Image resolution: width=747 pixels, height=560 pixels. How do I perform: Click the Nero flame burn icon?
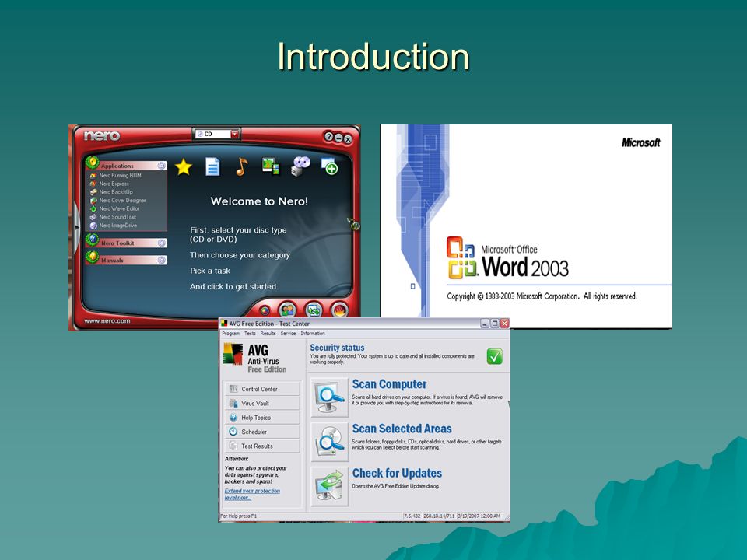tap(339, 310)
